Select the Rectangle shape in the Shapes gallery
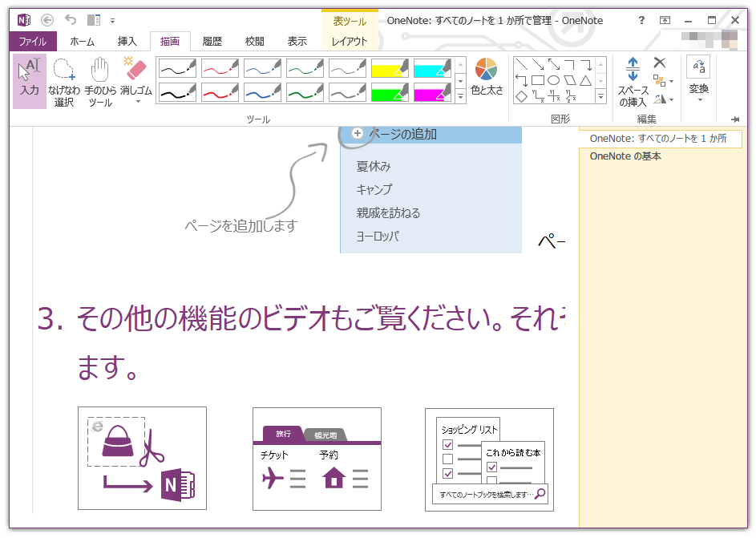Image resolution: width=756 pixels, height=538 pixels. [538, 79]
